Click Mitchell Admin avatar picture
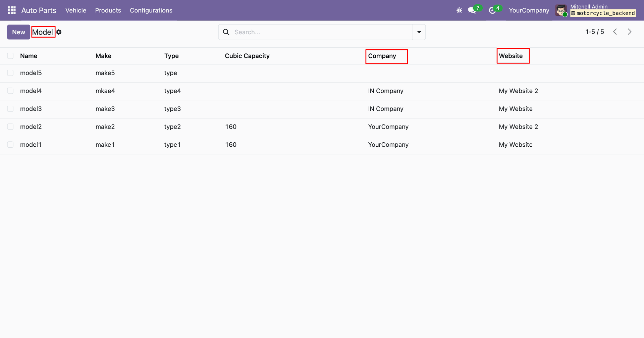This screenshot has width=644, height=338. click(561, 10)
